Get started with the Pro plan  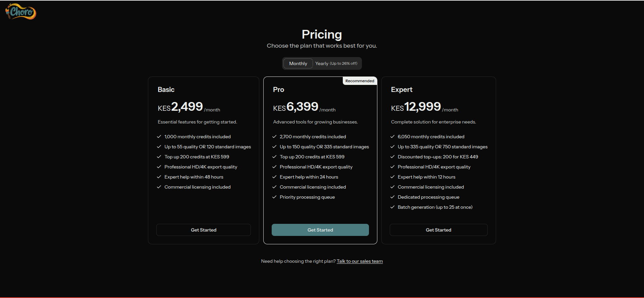tap(320, 230)
